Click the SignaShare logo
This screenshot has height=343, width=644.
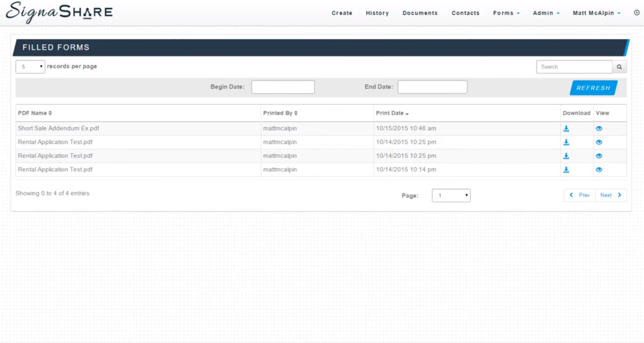pos(59,13)
